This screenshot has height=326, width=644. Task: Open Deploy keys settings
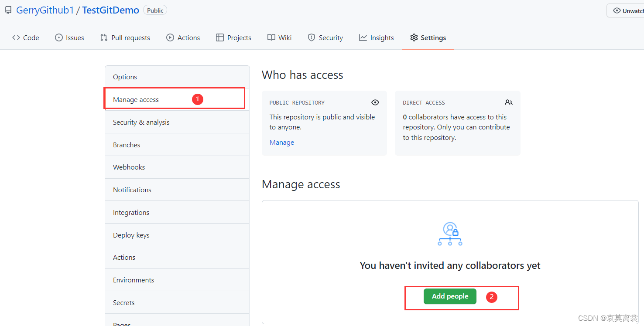(x=177, y=235)
